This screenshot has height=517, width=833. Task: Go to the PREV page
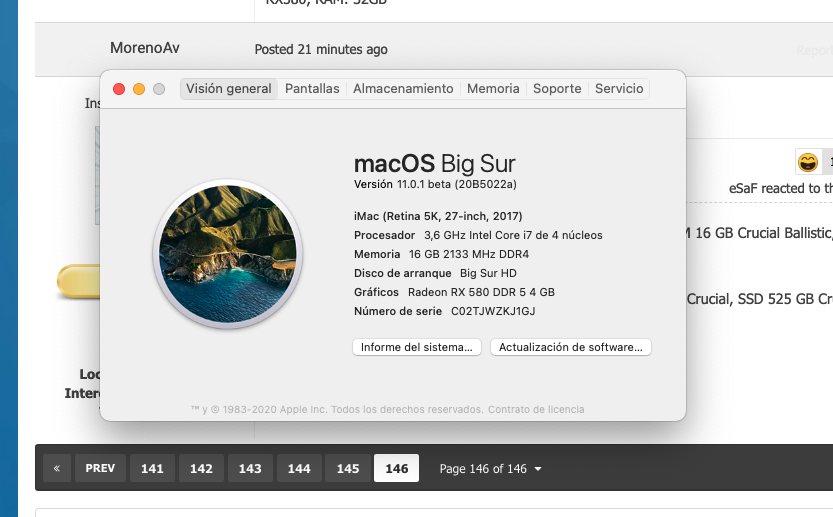tap(100, 468)
